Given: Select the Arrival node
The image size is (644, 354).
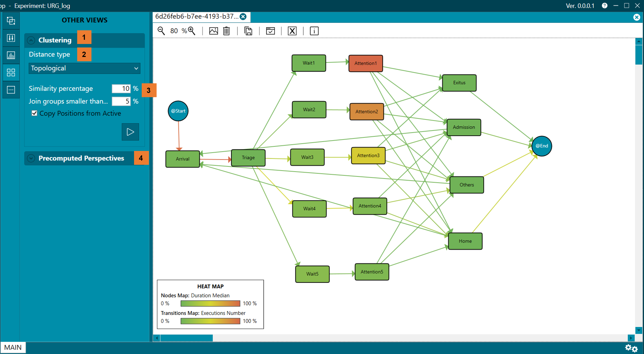Looking at the screenshot, I should tap(182, 159).
